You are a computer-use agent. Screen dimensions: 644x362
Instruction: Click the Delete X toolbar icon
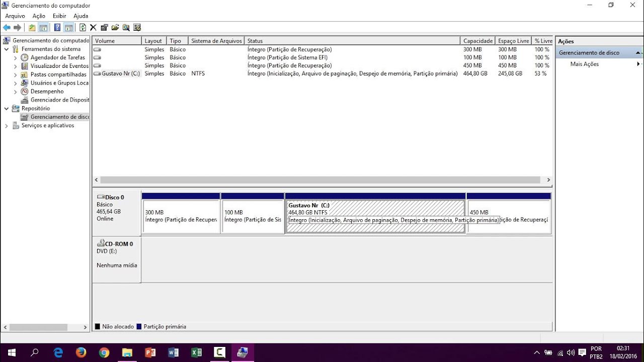pyautogui.click(x=94, y=28)
